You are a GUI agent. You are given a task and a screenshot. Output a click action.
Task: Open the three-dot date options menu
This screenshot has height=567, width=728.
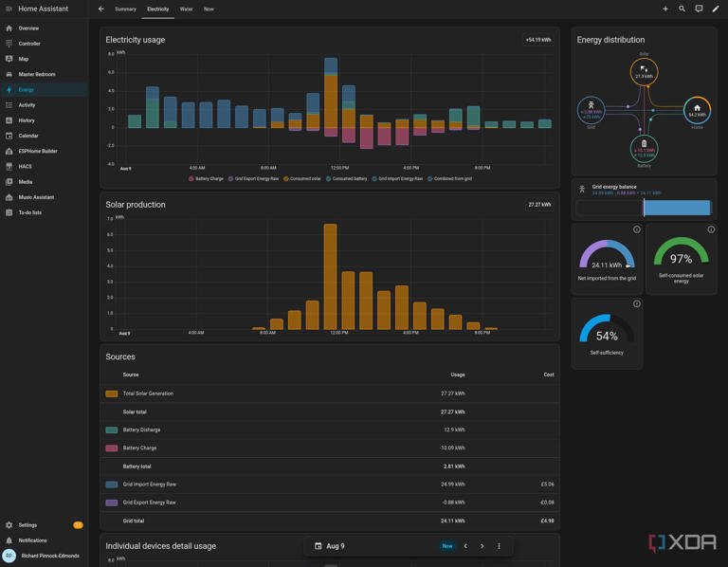click(500, 546)
